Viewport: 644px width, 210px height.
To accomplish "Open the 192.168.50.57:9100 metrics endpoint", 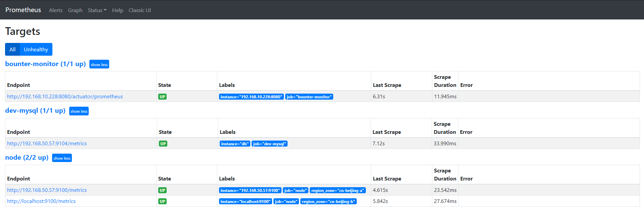I will coord(47,190).
